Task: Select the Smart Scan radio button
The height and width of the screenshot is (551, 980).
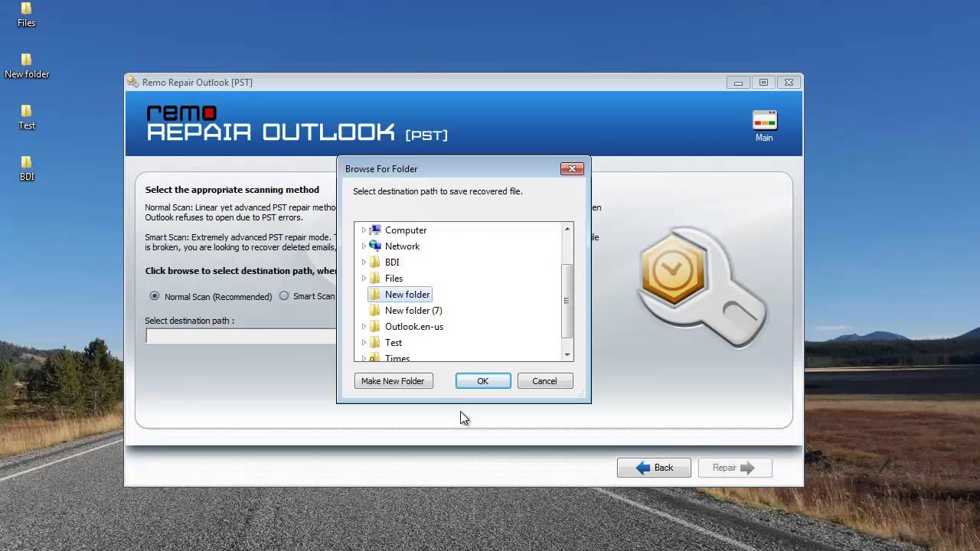Action: coord(284,296)
